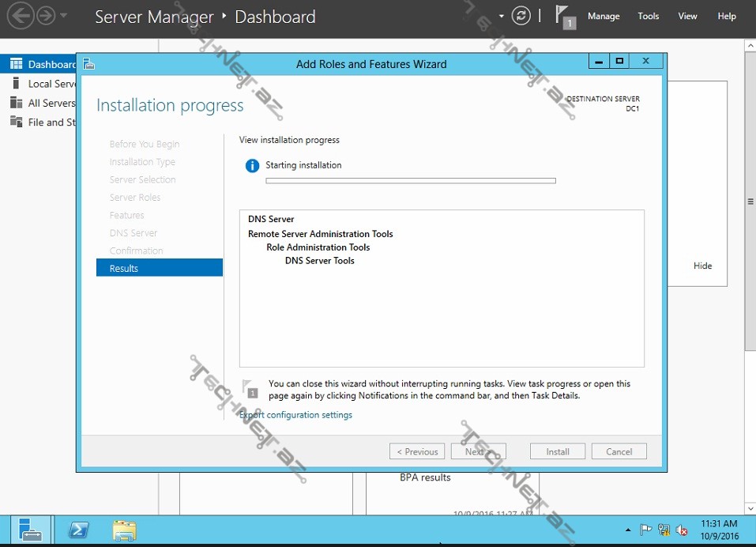Screen dimensions: 756x547
Task: Open the dropdown arrow beside refresh
Action: pos(502,16)
